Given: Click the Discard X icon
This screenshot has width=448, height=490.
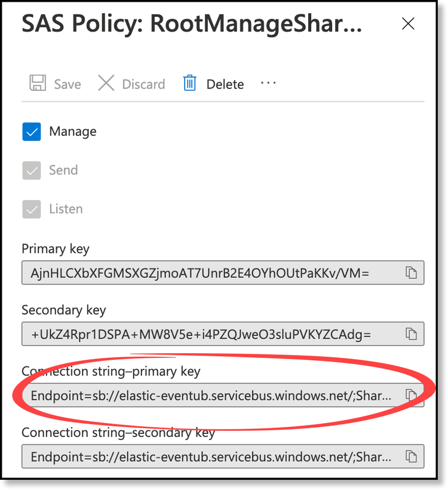Looking at the screenshot, I should click(x=106, y=83).
